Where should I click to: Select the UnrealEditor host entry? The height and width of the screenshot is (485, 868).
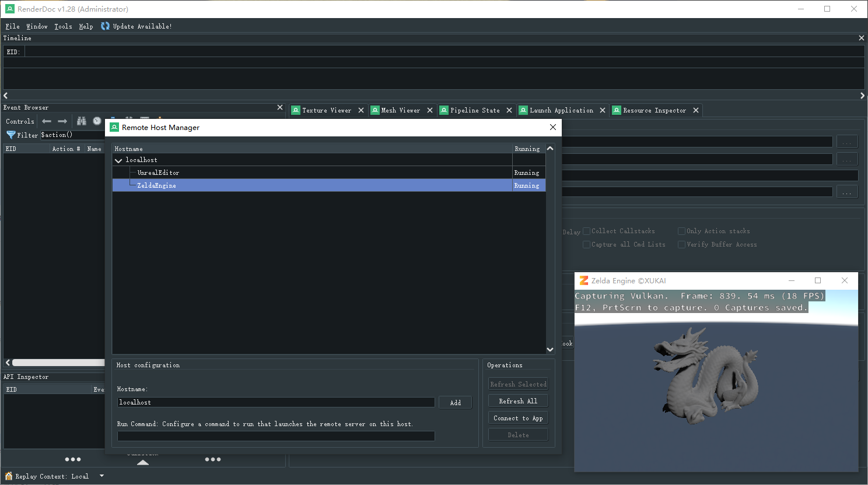pos(158,173)
